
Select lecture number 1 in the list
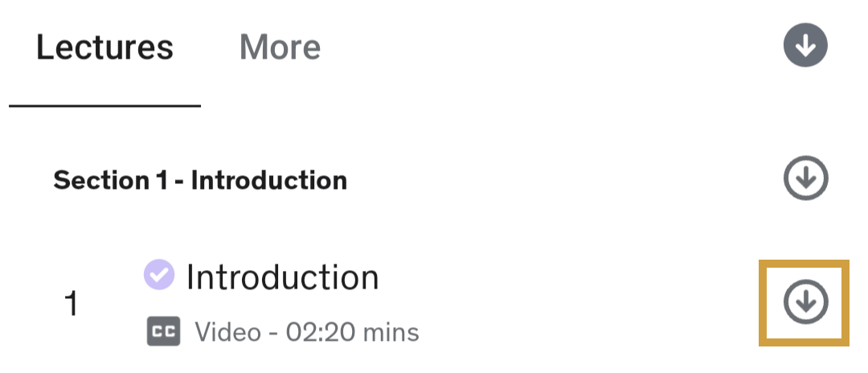tap(71, 305)
